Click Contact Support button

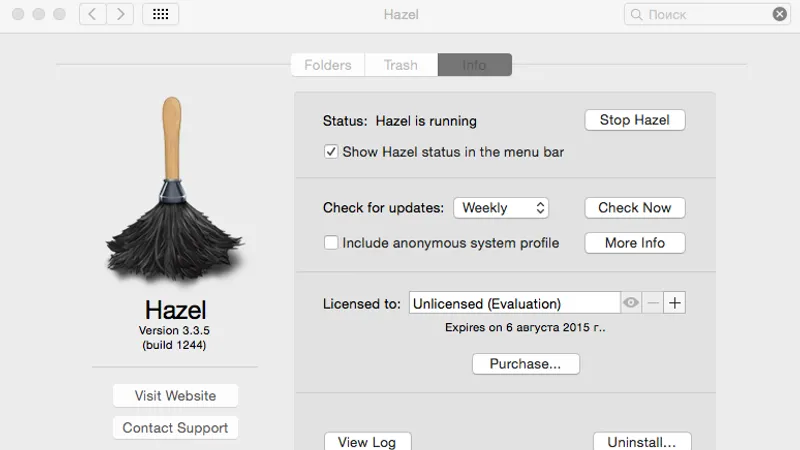176,428
